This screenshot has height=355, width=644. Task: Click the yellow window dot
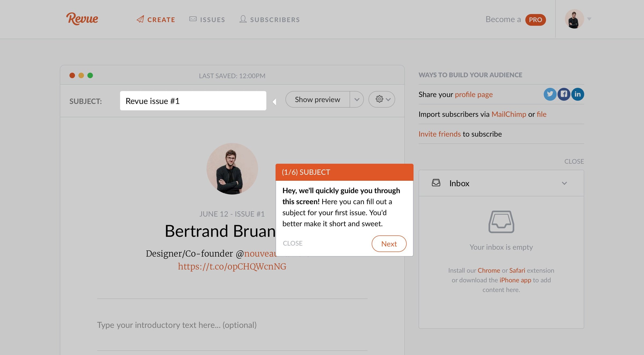click(x=81, y=75)
